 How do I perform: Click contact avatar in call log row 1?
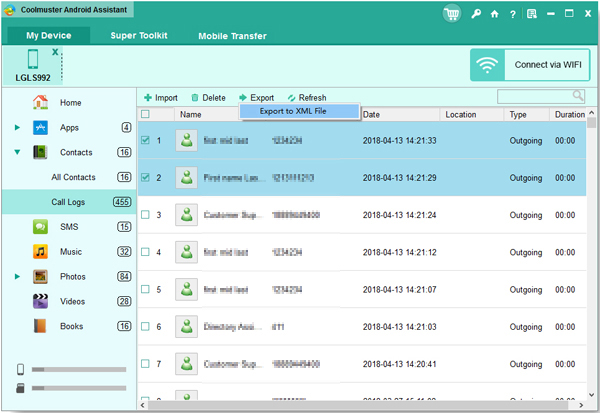186,140
